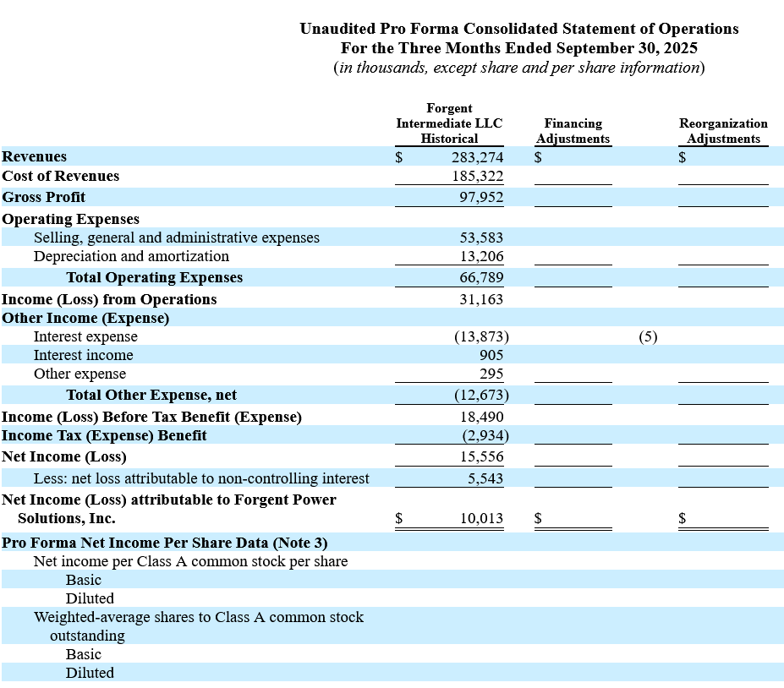Viewport: 784px width, 688px height.
Task: Click the Total Operating Expenses label
Action: tap(155, 277)
